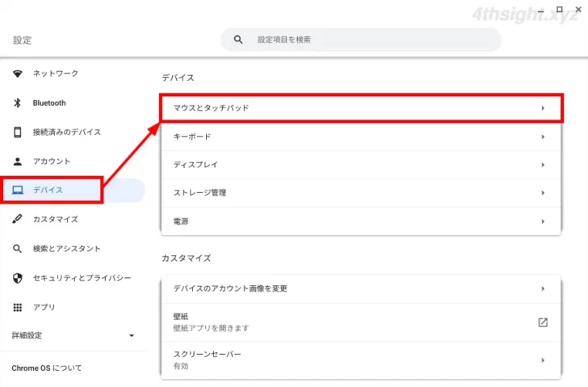Click 壁紙アプリを開きます subtitle text
The width and height of the screenshot is (588, 387).
(x=211, y=328)
